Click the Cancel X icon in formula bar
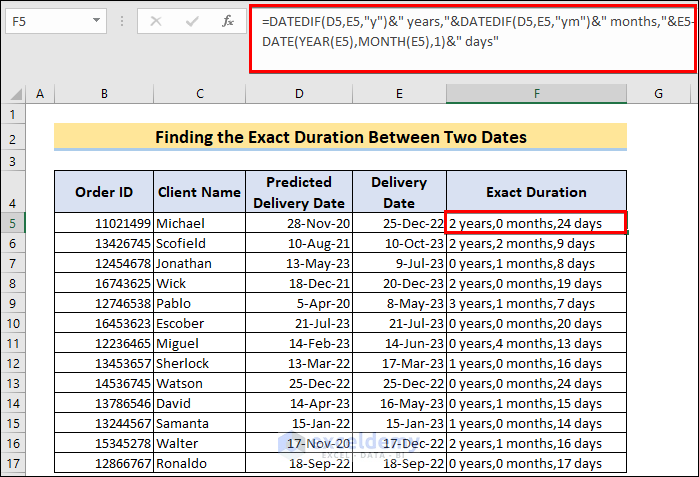The width and height of the screenshot is (699, 477). point(158,19)
